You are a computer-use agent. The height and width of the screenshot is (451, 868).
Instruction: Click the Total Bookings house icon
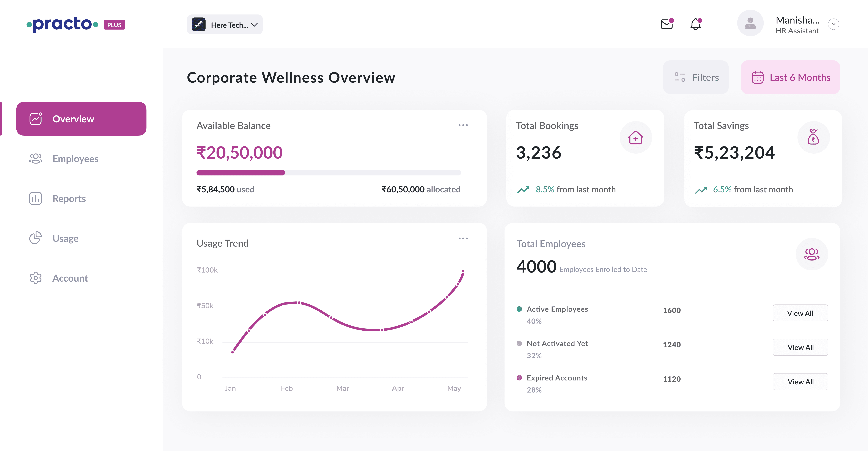click(x=635, y=137)
